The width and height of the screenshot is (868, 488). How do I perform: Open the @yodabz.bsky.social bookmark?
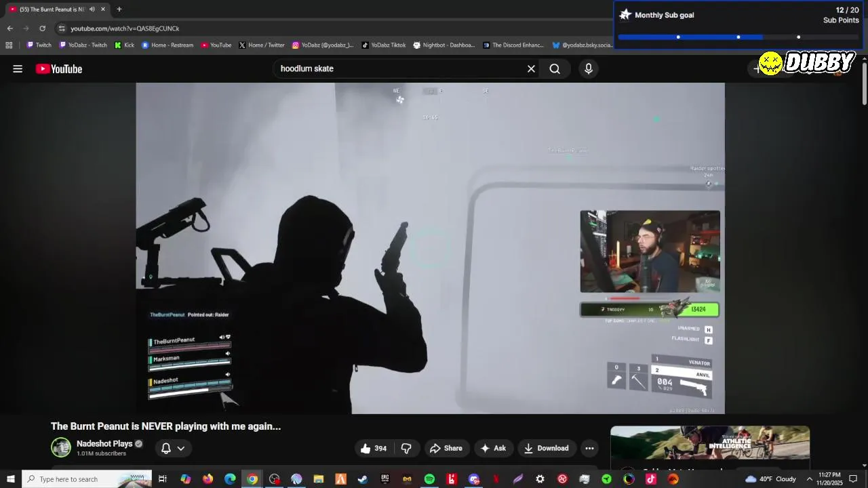[582, 45]
